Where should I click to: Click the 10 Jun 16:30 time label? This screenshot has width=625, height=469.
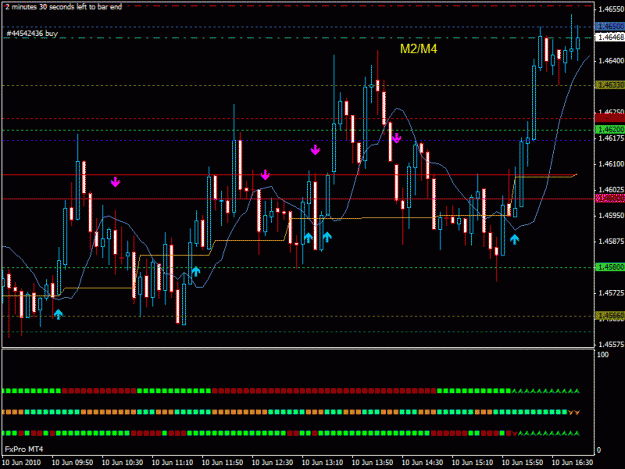pyautogui.click(x=572, y=462)
